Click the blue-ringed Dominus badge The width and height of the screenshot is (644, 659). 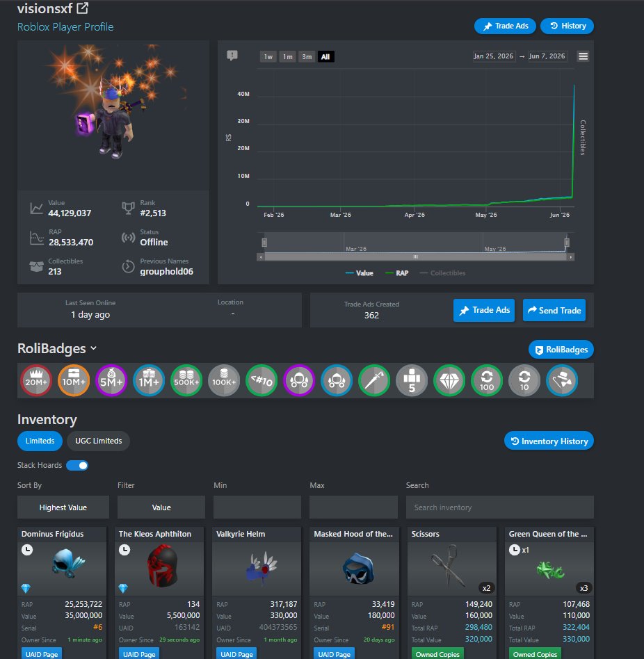337,381
